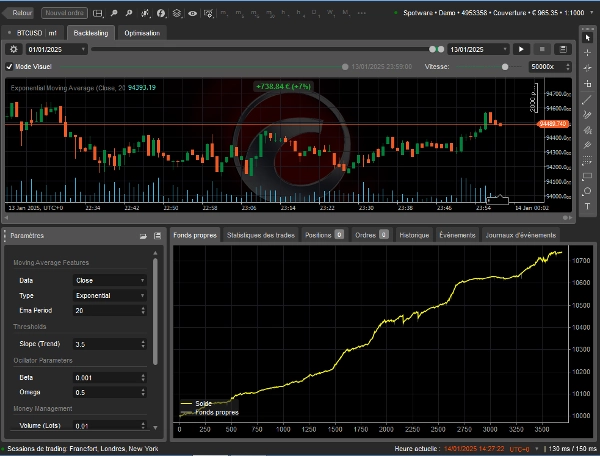Open the Événements tab
The image size is (600, 456).
(x=457, y=235)
